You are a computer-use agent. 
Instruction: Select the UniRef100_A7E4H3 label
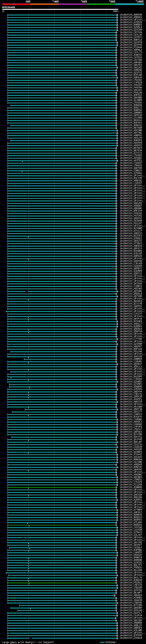[x=131, y=389]
